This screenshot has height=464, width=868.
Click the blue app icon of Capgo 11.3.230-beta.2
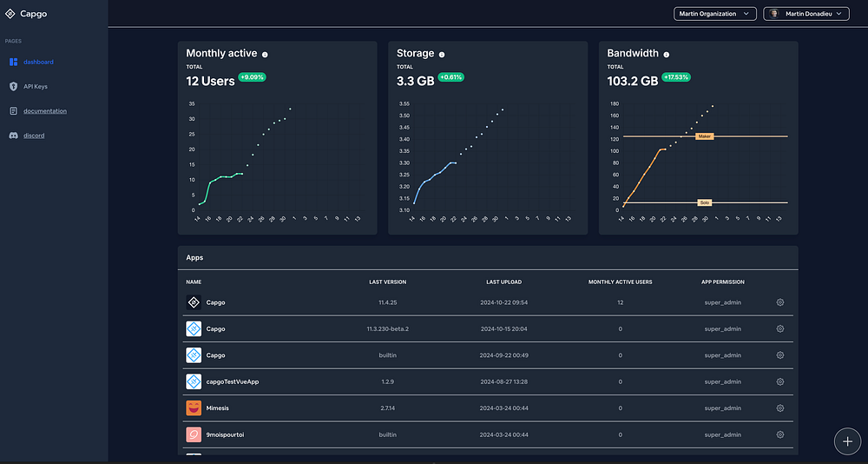[x=194, y=328]
